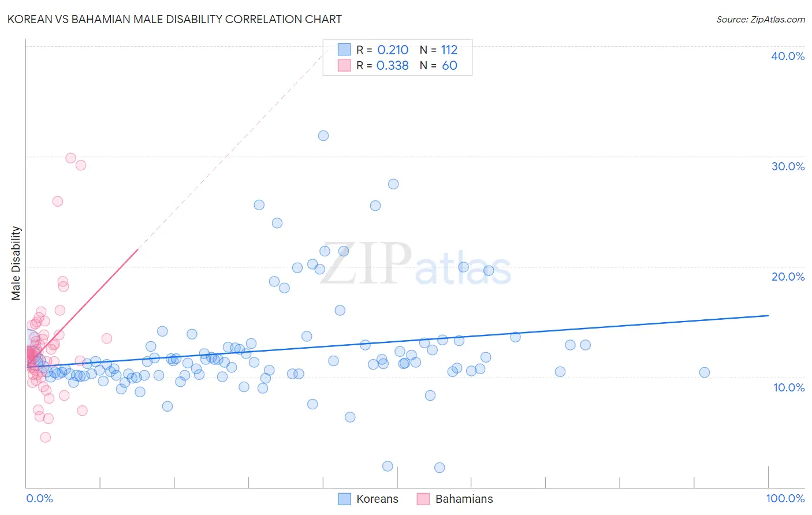The width and height of the screenshot is (812, 515).
Task: Select the Koreans legend label
Action: (377, 499)
